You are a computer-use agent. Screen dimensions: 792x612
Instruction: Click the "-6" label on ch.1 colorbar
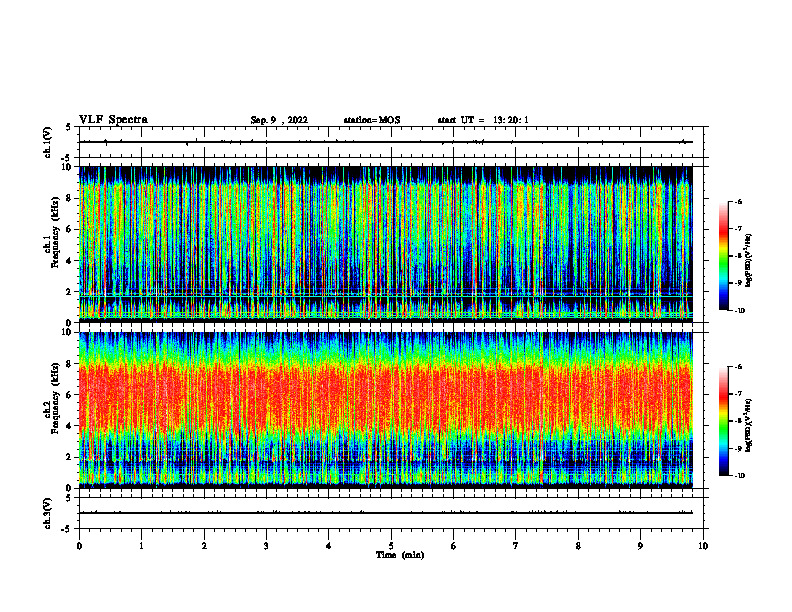[x=738, y=201]
